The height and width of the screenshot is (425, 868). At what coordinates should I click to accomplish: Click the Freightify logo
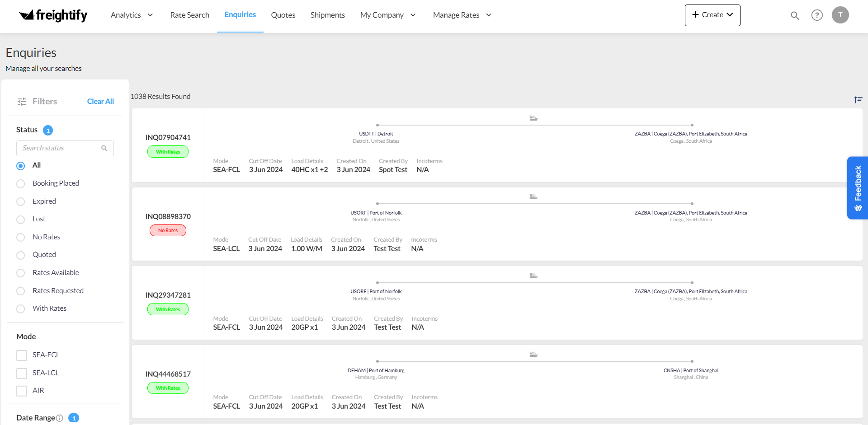point(53,15)
